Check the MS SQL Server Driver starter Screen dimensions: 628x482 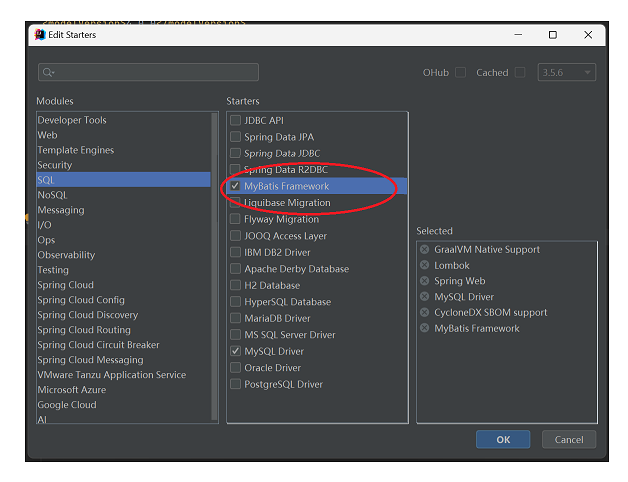236,335
